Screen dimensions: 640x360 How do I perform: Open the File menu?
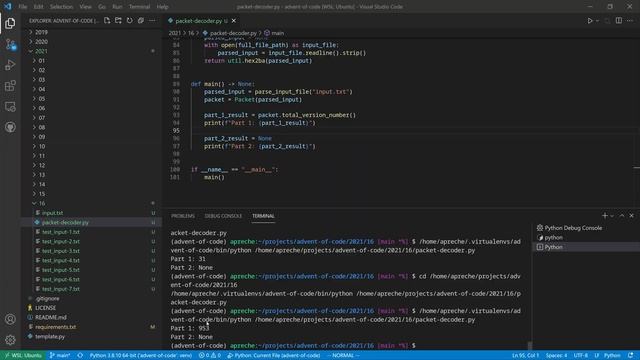23,7
